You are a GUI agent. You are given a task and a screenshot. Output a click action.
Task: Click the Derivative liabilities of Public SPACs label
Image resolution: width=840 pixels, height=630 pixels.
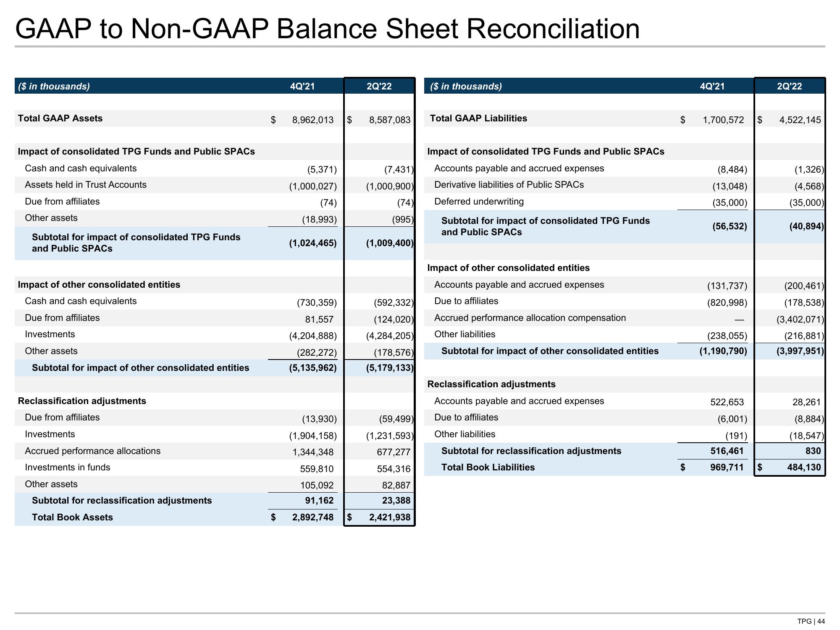pos(509,185)
